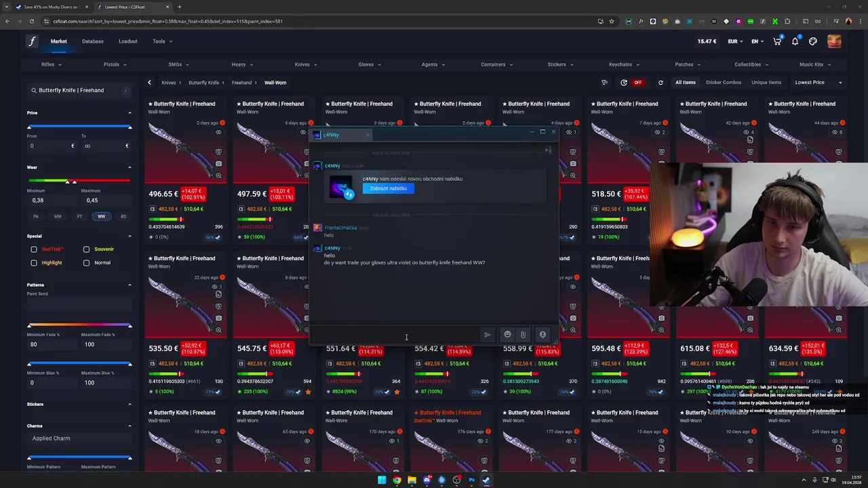Open the filter list icon next to auto-refresh
This screenshot has height=488, width=868.
click(x=604, y=83)
